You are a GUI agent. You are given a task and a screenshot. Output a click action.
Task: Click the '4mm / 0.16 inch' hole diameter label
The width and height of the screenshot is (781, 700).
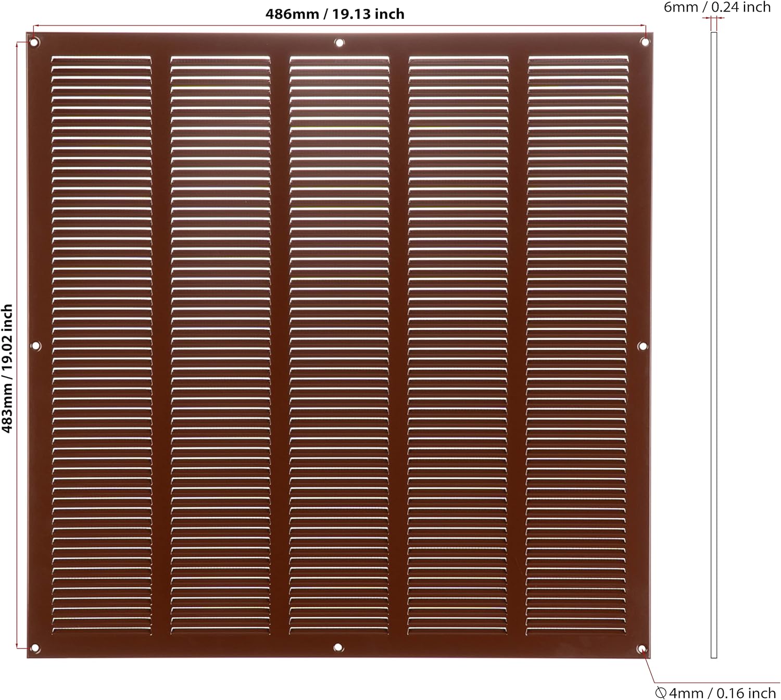(716, 693)
